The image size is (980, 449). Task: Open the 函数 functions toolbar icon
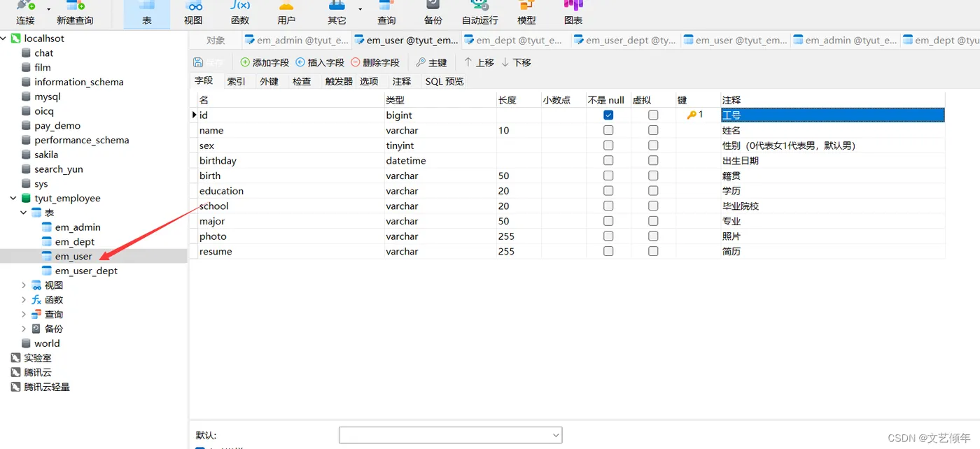click(240, 13)
